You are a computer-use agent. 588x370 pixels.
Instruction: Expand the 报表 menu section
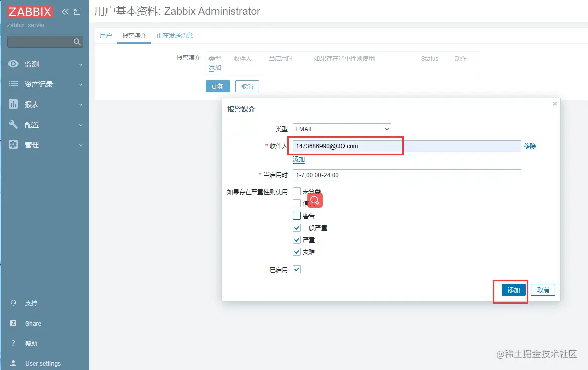[x=44, y=104]
